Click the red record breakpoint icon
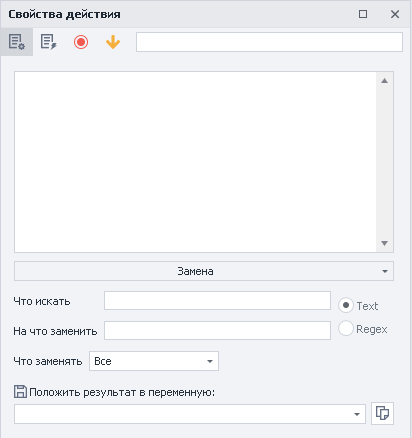 click(x=81, y=42)
